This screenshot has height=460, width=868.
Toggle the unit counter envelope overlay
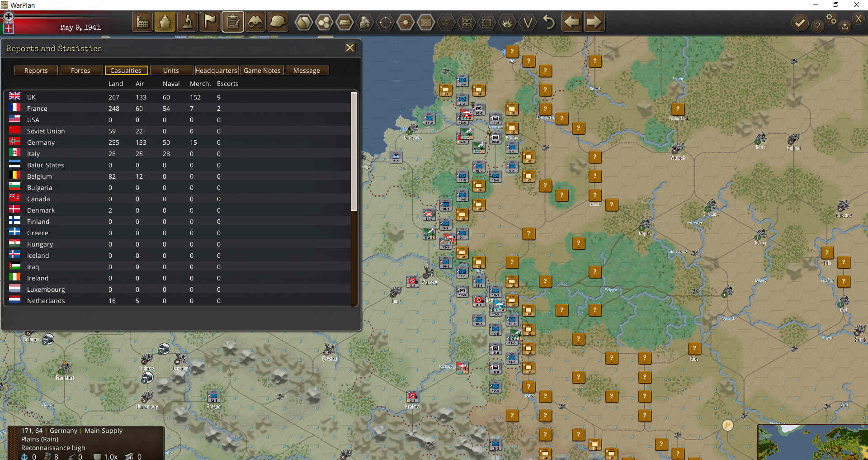point(426,22)
